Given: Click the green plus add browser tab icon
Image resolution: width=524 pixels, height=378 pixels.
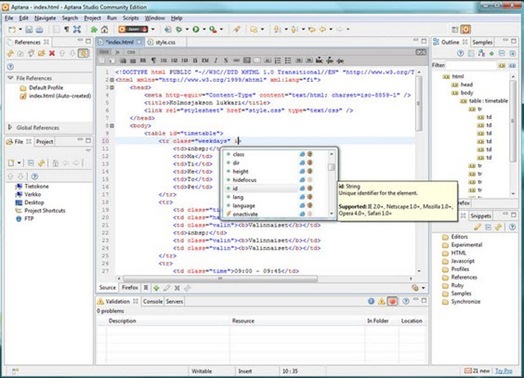Looking at the screenshot, I should pyautogui.click(x=156, y=288).
